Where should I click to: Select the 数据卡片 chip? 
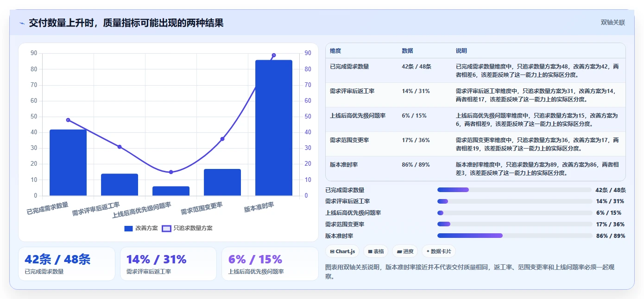[439, 251]
